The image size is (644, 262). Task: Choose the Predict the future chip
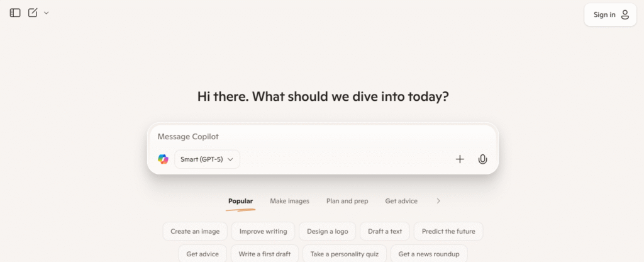[x=448, y=231]
